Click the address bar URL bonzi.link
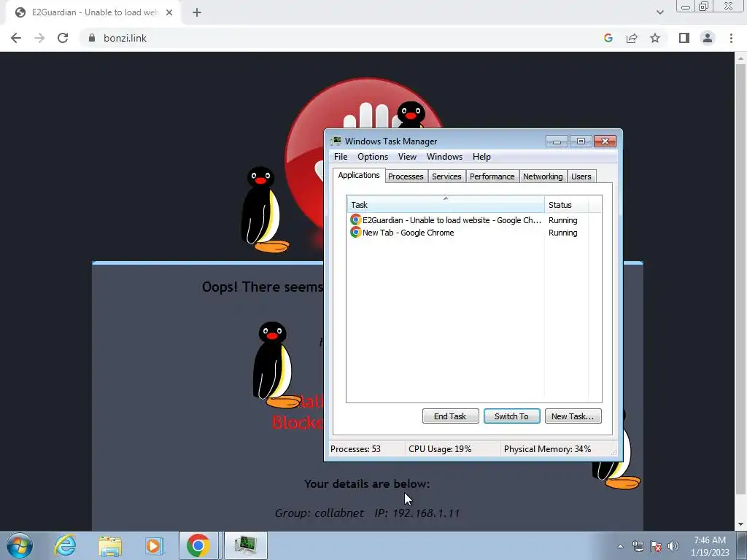 (125, 38)
